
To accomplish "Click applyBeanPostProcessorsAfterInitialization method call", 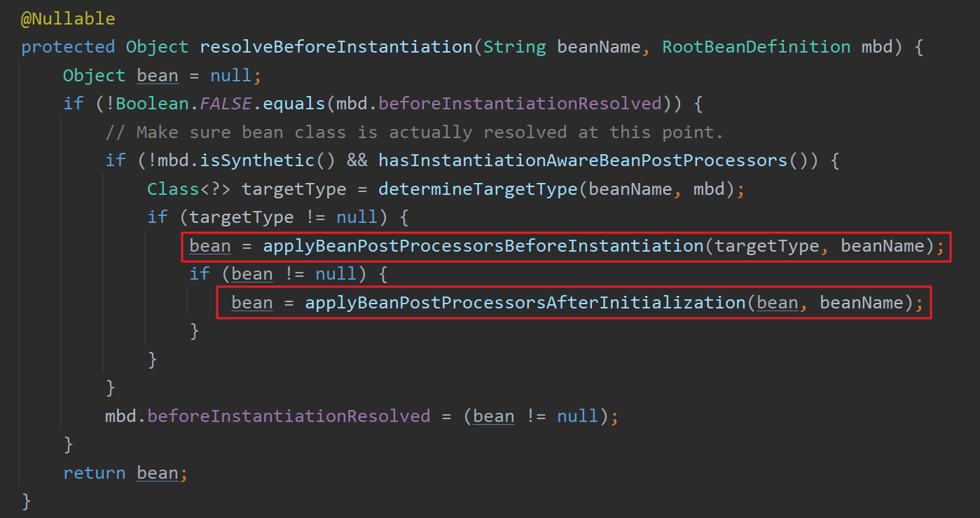I will (525, 303).
